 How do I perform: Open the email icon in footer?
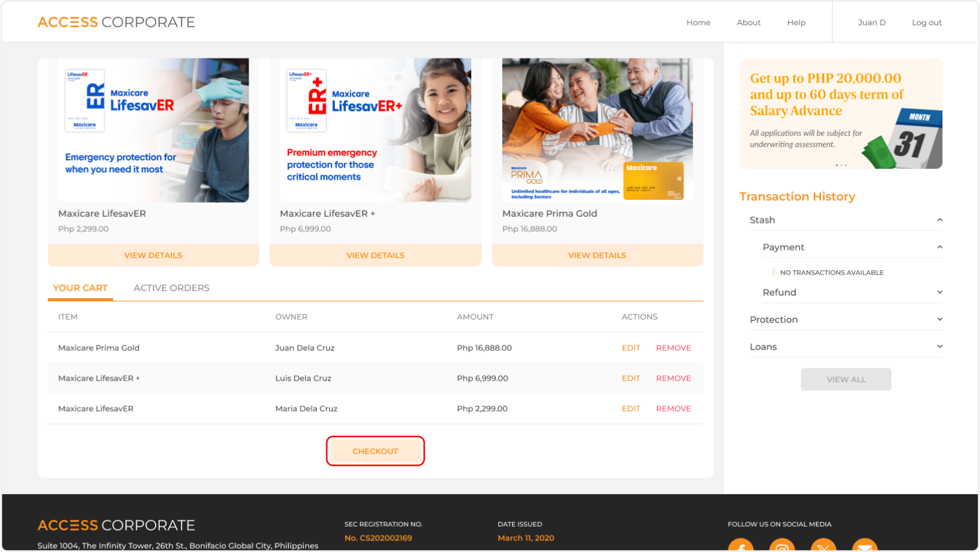point(864,545)
